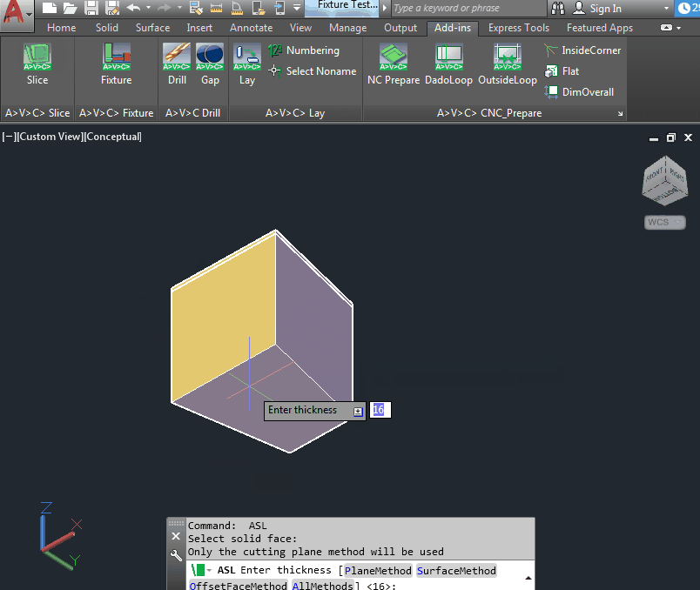Launch the Drill tool
Image resolution: width=700 pixels, height=590 pixels.
point(177,64)
